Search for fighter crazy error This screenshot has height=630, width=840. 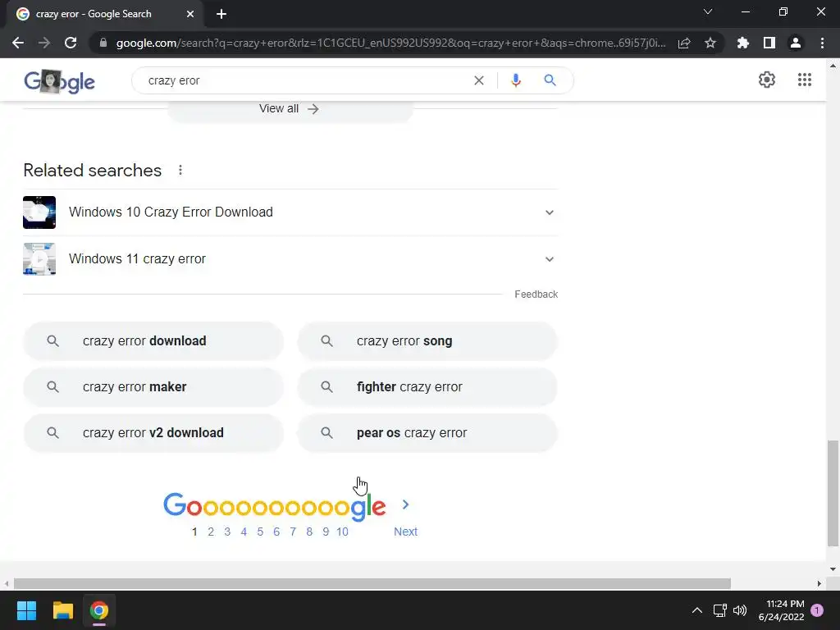pyautogui.click(x=427, y=387)
